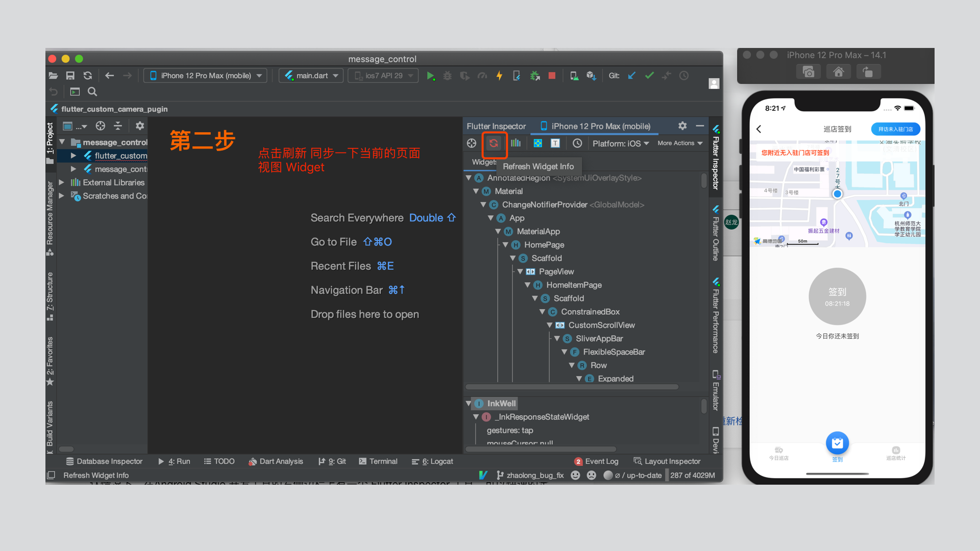Open the More Actions dropdown
Screen dimensions: 980x551
tap(679, 143)
